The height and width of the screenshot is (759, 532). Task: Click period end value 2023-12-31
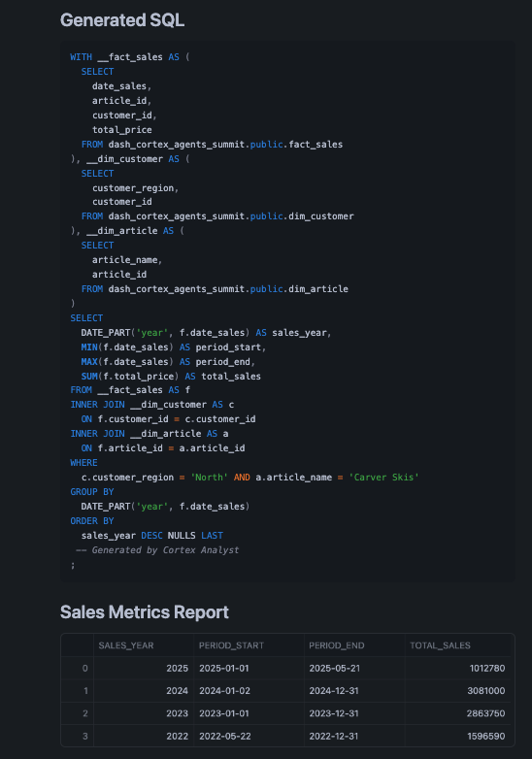(x=334, y=713)
